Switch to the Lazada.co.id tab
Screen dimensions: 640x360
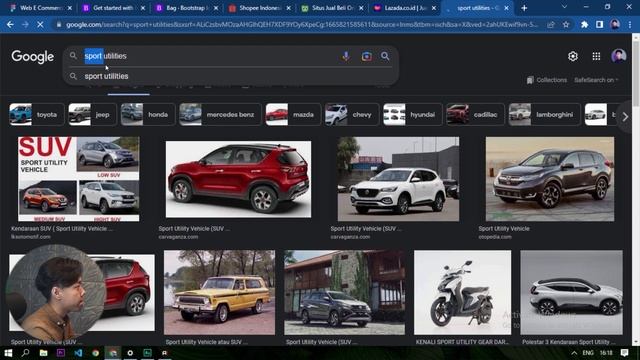[x=405, y=8]
